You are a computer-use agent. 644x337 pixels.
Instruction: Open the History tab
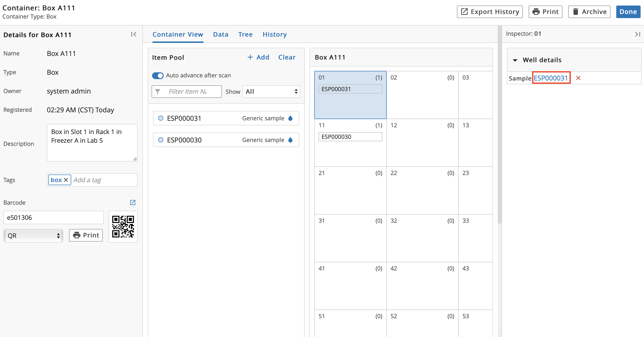[274, 34]
